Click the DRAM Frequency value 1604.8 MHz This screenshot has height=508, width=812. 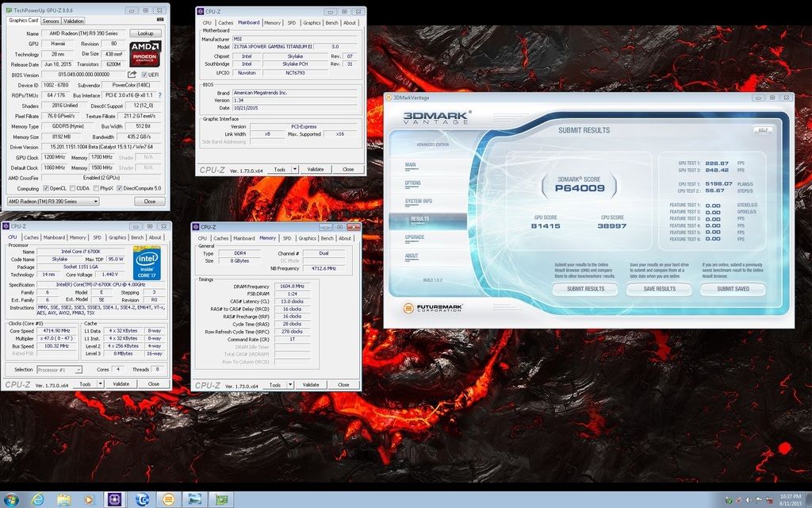tap(292, 286)
